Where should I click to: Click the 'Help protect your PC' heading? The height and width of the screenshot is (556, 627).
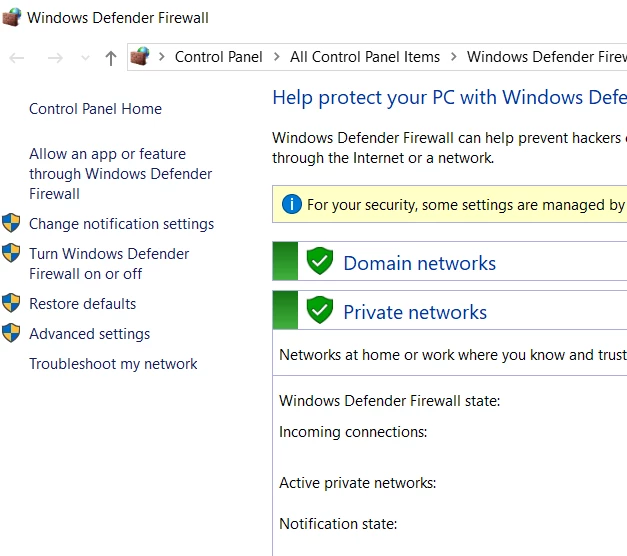pos(449,97)
